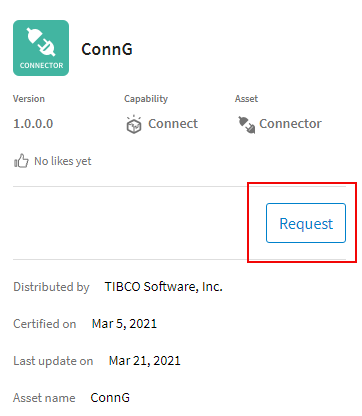Image resolution: width=362 pixels, height=416 pixels.
Task: Click the Version heading label
Action: (29, 99)
